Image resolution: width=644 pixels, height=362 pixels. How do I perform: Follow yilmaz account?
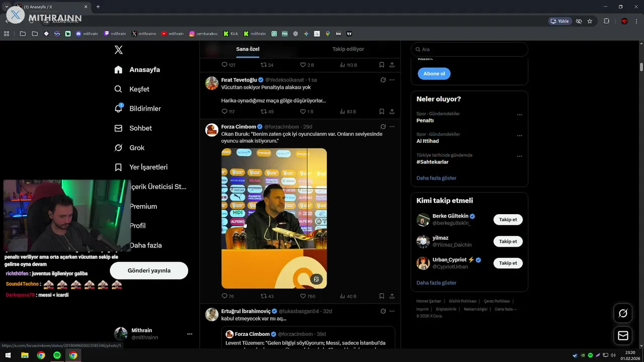pos(508,241)
